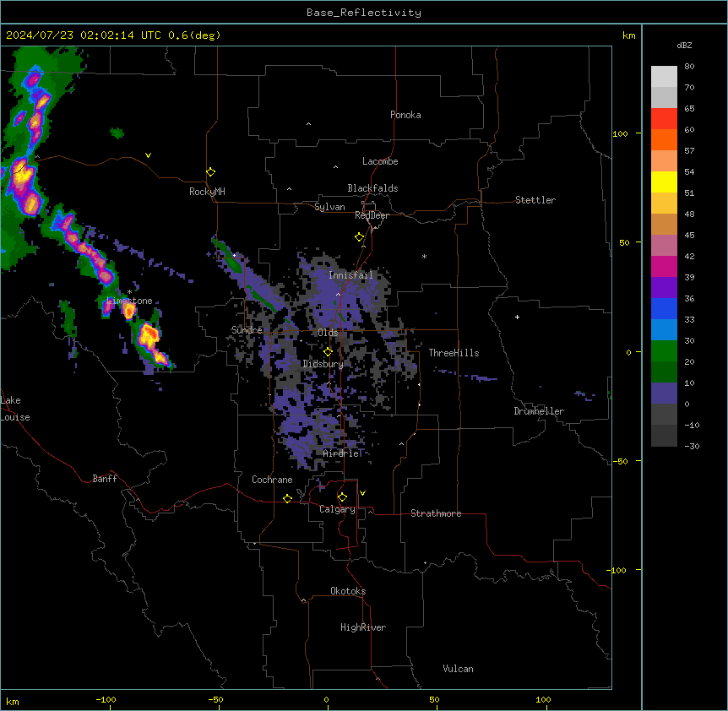728x711 pixels.
Task: Click the RedDeer city label
Action: [x=372, y=215]
